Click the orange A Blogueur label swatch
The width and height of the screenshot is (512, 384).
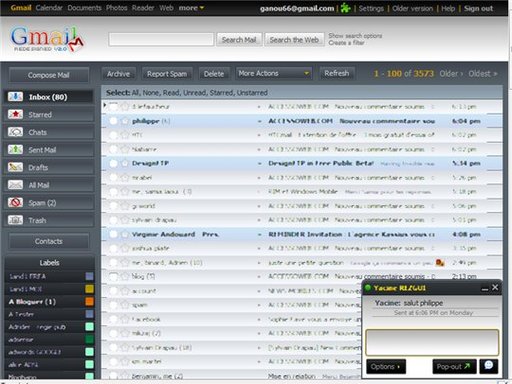point(89,302)
